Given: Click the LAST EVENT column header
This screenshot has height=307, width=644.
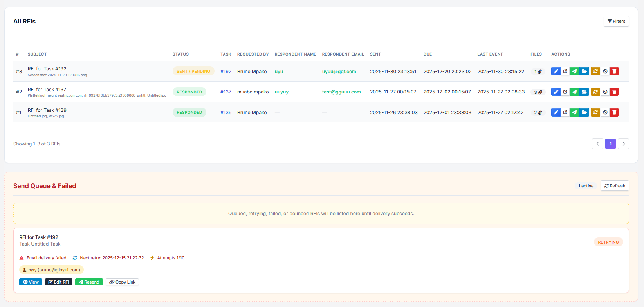Looking at the screenshot, I should [x=490, y=54].
